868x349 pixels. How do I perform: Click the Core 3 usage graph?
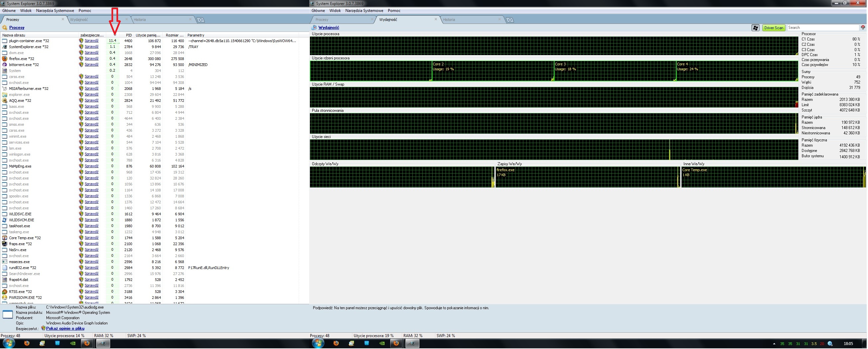coord(615,71)
